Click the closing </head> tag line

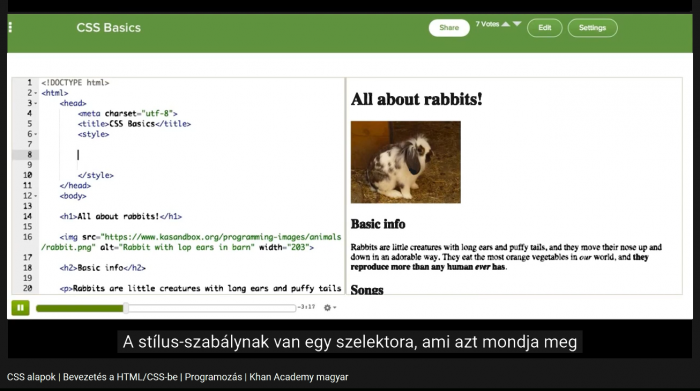[75, 186]
